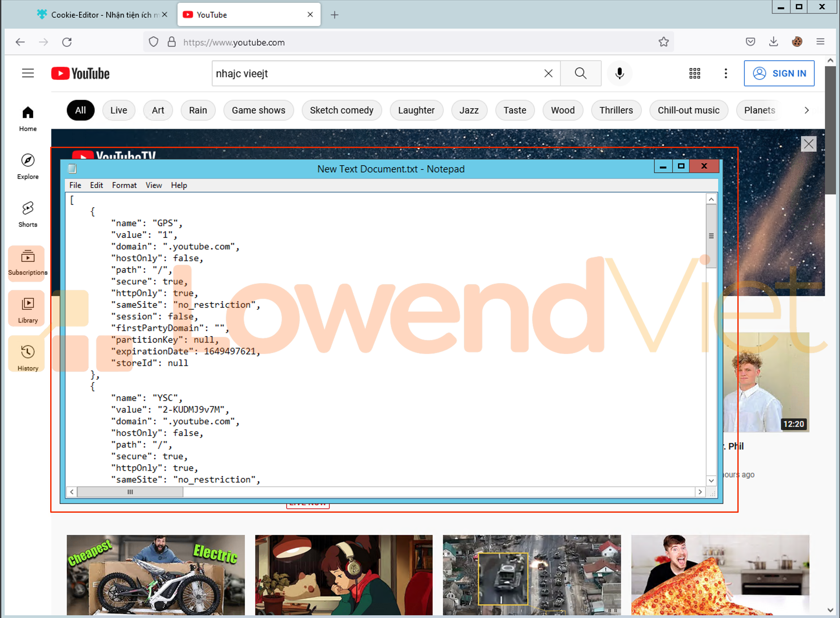Reload the current page

[67, 42]
